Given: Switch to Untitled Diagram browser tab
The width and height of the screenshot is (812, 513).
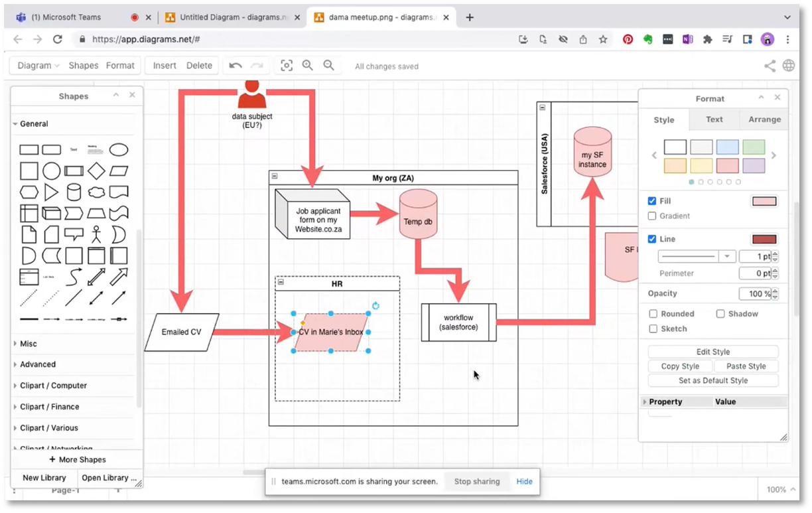Looking at the screenshot, I should point(232,17).
